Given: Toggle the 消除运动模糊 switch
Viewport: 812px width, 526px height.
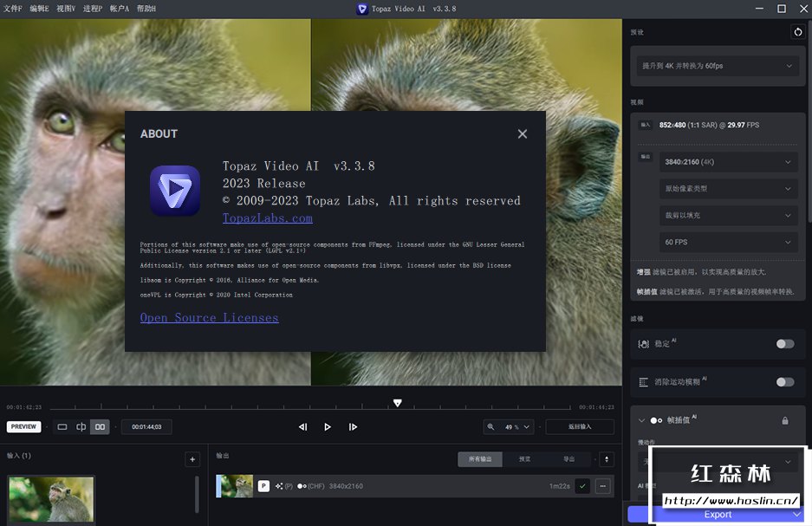Looking at the screenshot, I should click(785, 382).
